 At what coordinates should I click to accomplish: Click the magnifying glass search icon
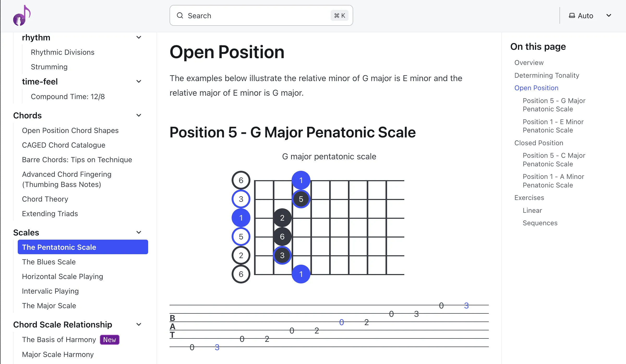click(180, 15)
